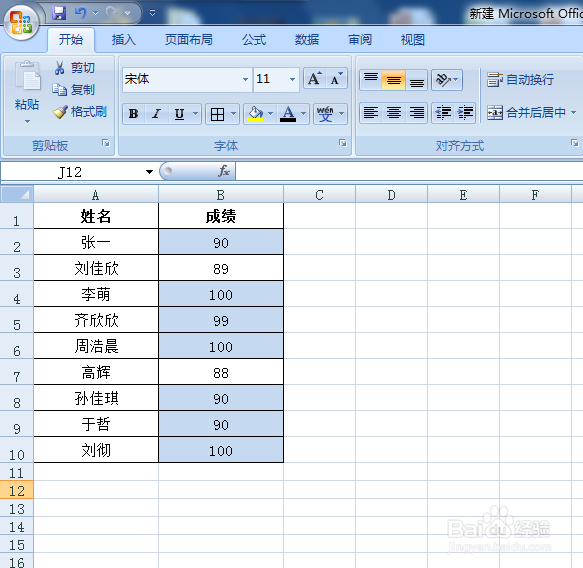Select column D header

[391, 194]
